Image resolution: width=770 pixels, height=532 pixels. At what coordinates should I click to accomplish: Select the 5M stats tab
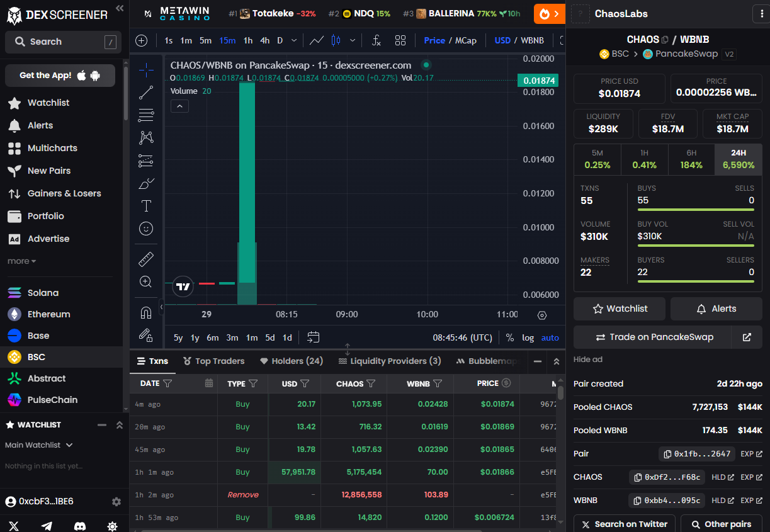click(597, 159)
